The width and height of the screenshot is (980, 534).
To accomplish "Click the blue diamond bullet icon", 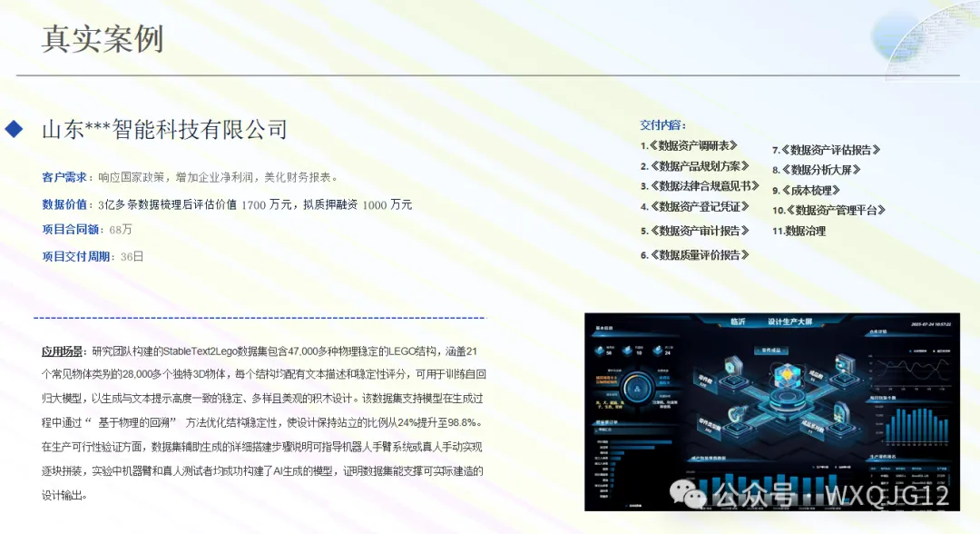I will 14,130.
